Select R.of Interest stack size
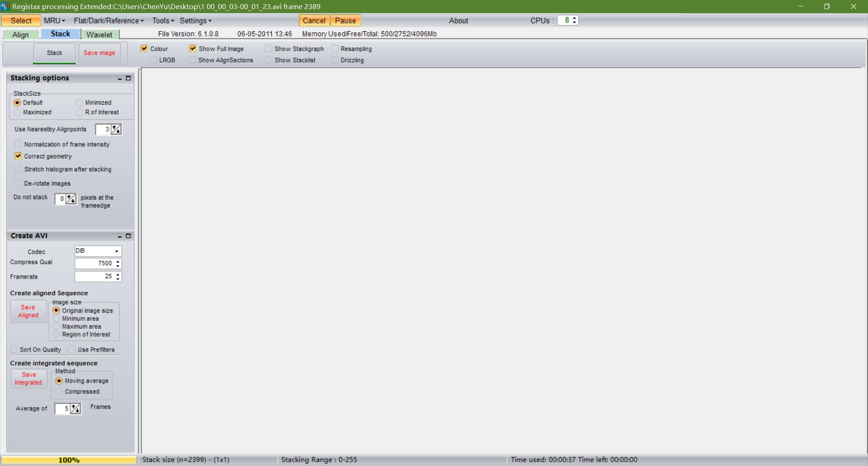The width and height of the screenshot is (868, 466). [x=80, y=112]
